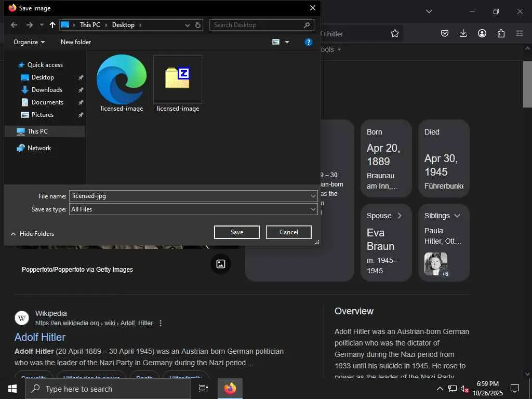Click Paula Hitler sibling thumbnail

point(436,264)
